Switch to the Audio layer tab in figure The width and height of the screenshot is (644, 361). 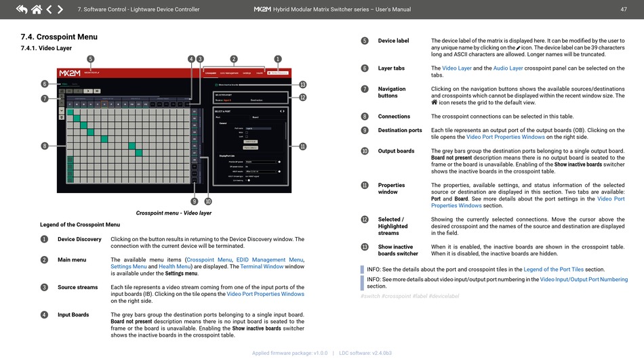75,84
